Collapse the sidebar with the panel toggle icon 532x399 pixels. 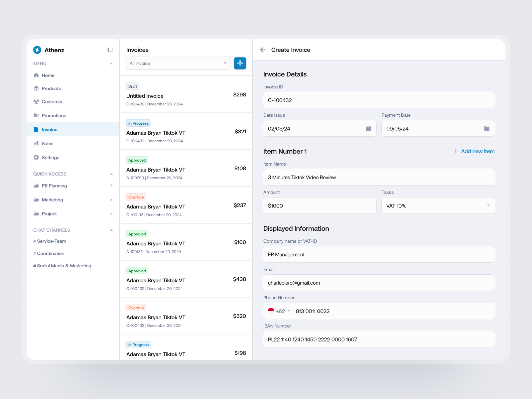pos(110,50)
